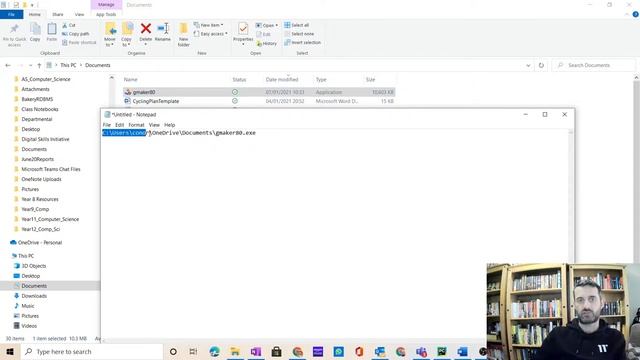Open Notepad's Help menu

click(x=169, y=125)
